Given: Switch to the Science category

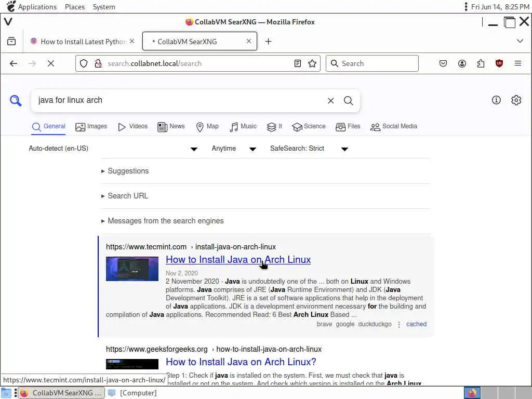Looking at the screenshot, I should click(309, 127).
